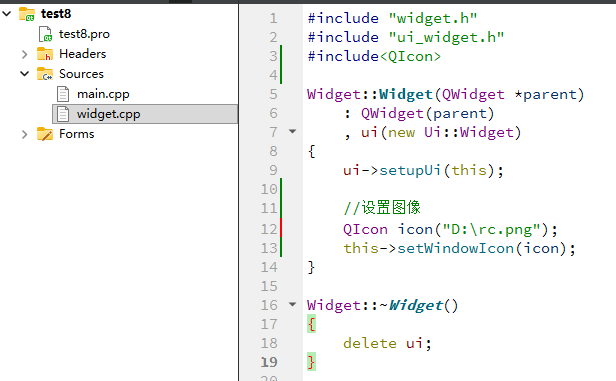Viewport: 616px width, 381px height.
Task: Place cursor in '#include "widget.h"' line
Action: point(392,18)
